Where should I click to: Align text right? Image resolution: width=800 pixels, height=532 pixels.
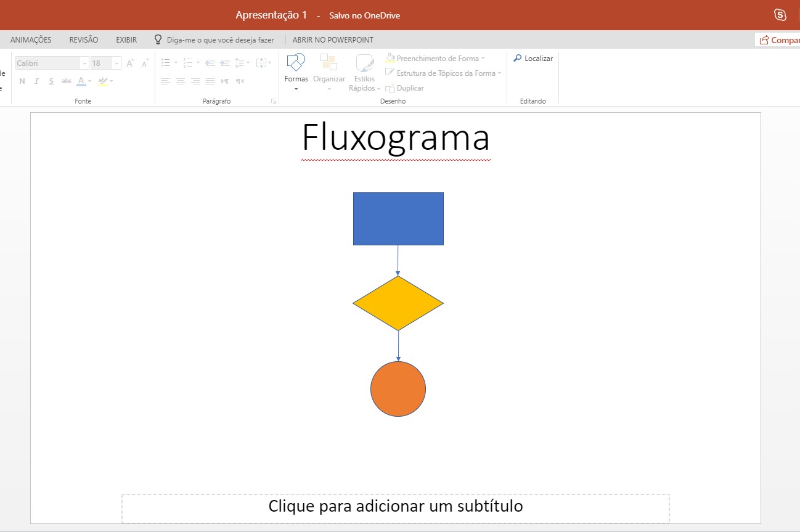[195, 81]
